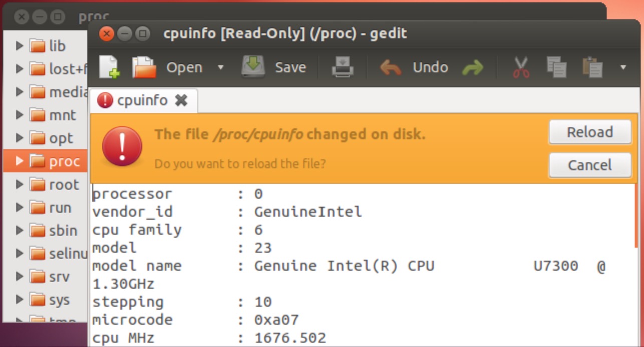
Task: Click the Open folder icon
Action: [x=144, y=67]
